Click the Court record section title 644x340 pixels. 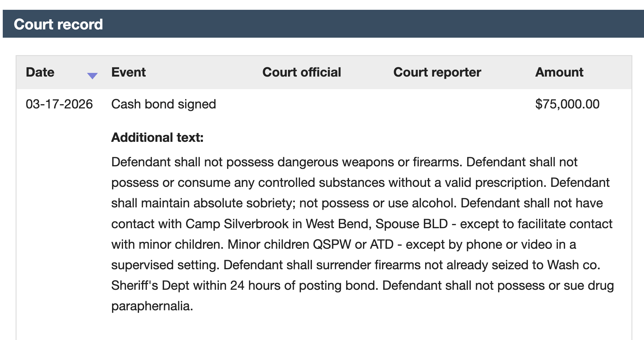(x=58, y=24)
